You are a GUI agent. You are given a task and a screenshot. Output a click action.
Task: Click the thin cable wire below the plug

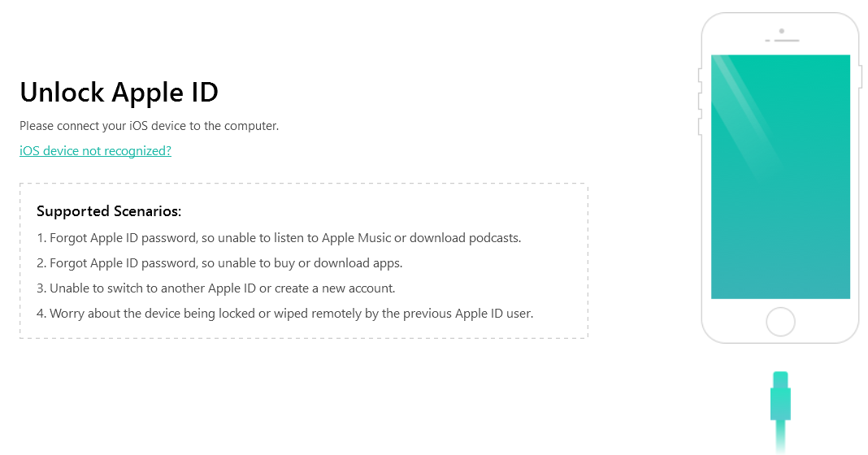780,439
